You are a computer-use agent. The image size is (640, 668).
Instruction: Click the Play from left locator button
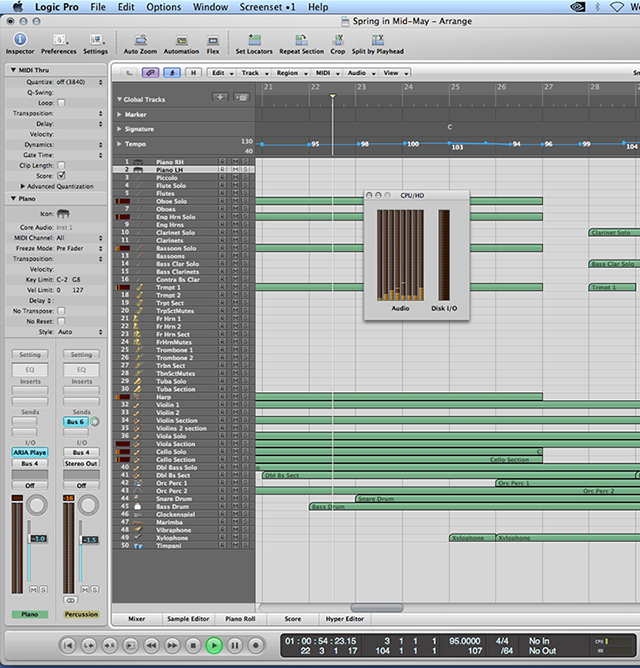tap(89, 645)
